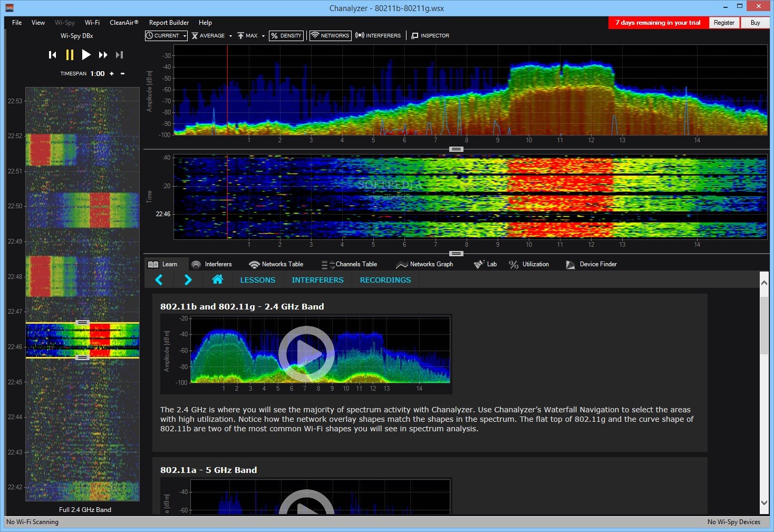Click the splitter handle below waterfall graph
The height and width of the screenshot is (532, 774).
click(x=456, y=254)
